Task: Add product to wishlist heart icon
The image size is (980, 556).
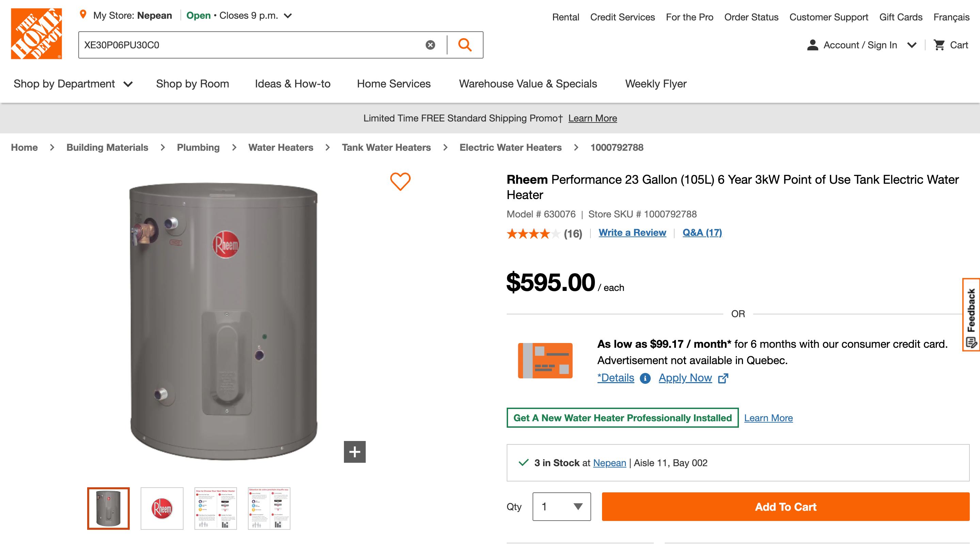Action: coord(400,181)
